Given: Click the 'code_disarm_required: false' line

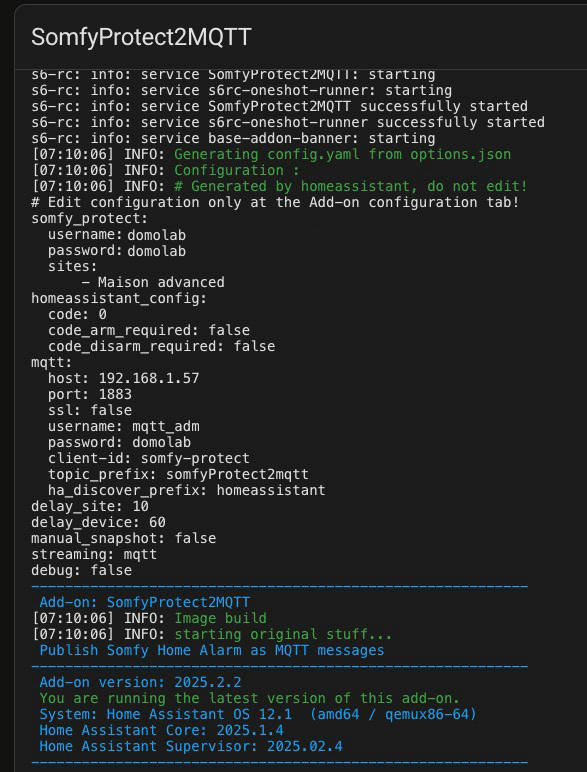Looking at the screenshot, I should coord(162,346).
